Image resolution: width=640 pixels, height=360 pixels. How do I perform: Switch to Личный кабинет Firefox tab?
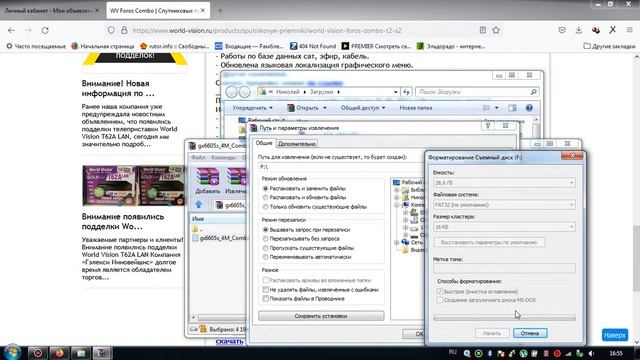coord(47,11)
